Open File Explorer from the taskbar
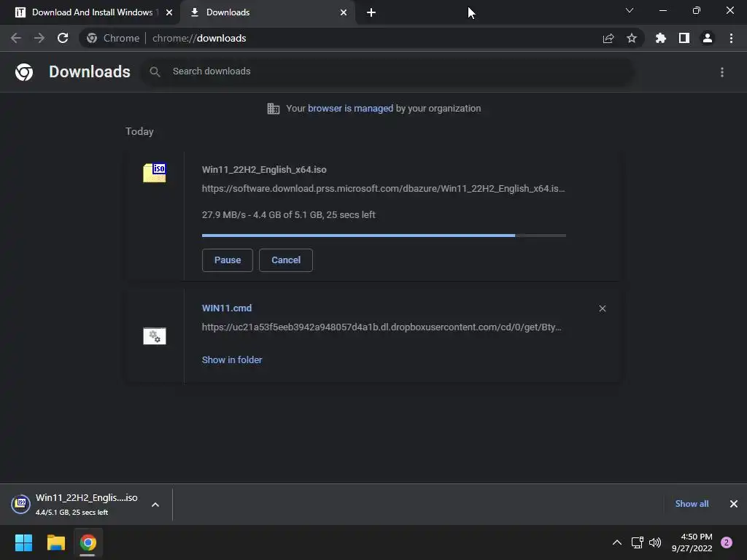 pos(55,542)
